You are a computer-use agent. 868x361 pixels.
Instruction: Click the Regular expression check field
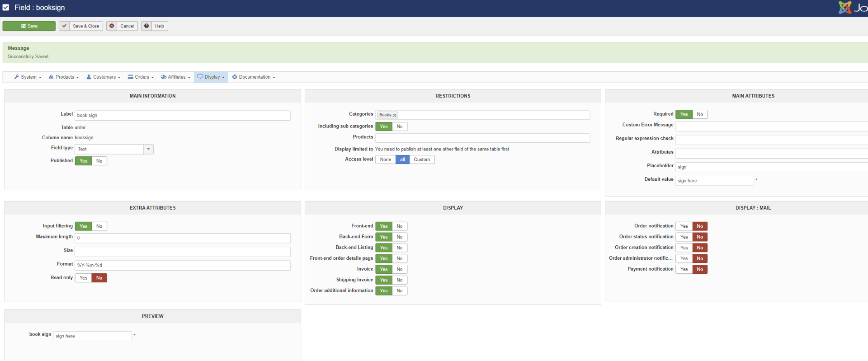click(772, 140)
